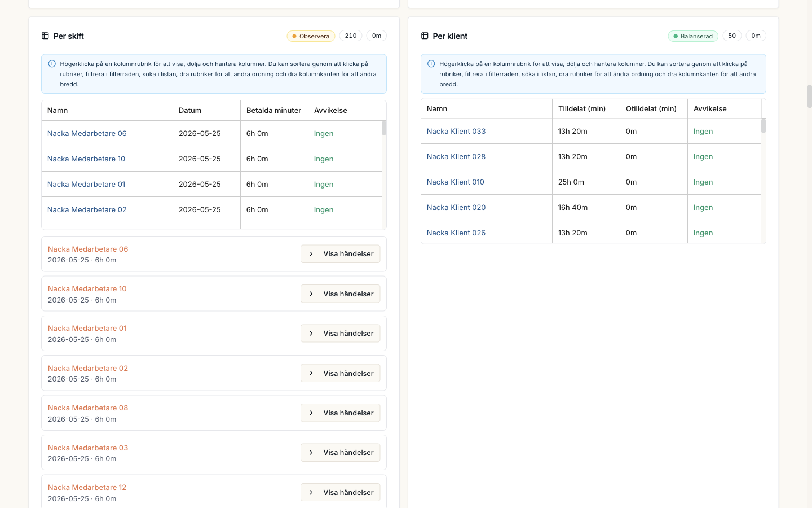Click the Observera status badge

(x=311, y=36)
